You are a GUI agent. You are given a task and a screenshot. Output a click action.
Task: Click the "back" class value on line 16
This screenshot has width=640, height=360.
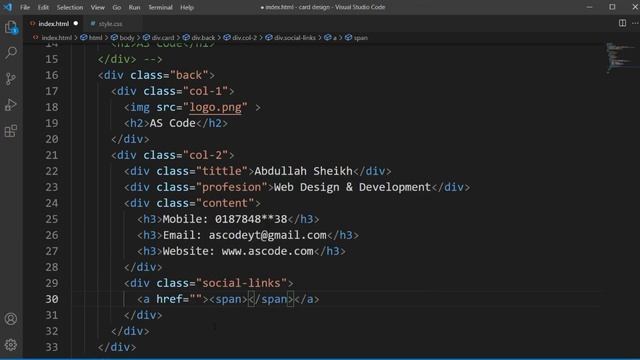(x=189, y=75)
